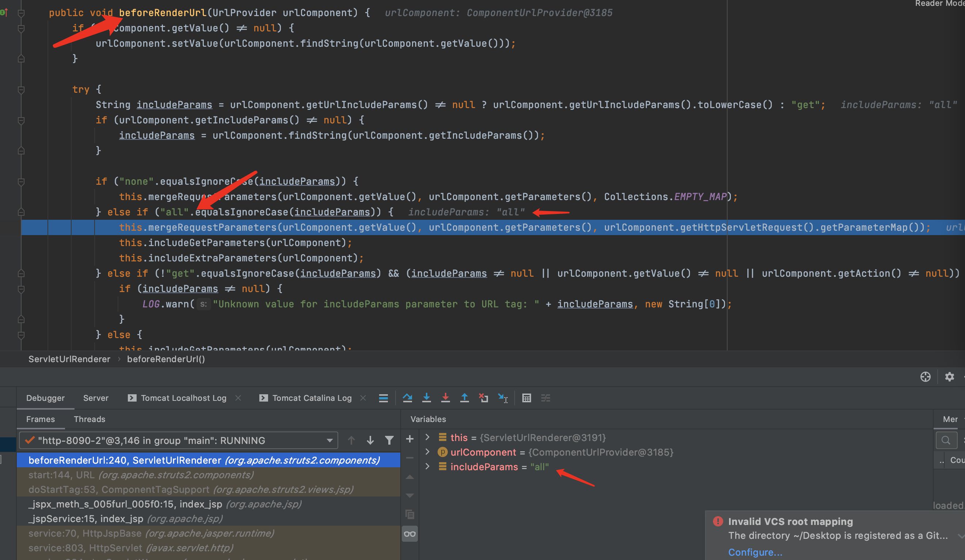This screenshot has height=560, width=965.
Task: Switch to the Threads tab
Action: [89, 419]
